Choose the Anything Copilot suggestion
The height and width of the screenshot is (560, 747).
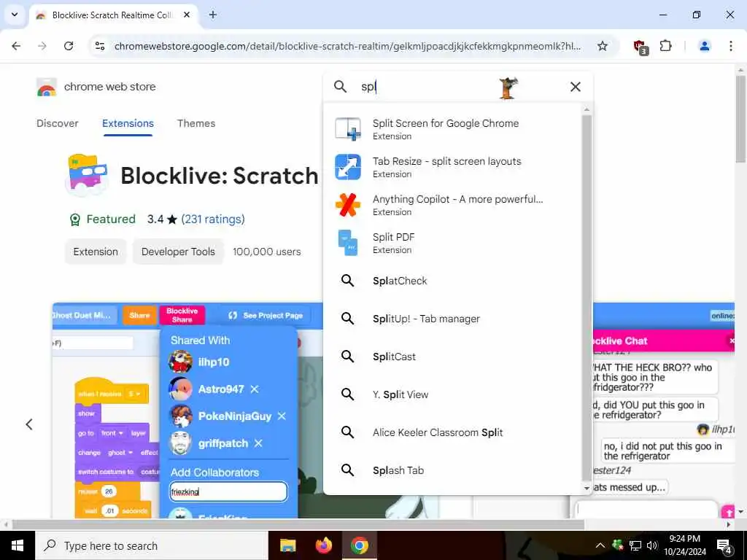tap(452, 205)
